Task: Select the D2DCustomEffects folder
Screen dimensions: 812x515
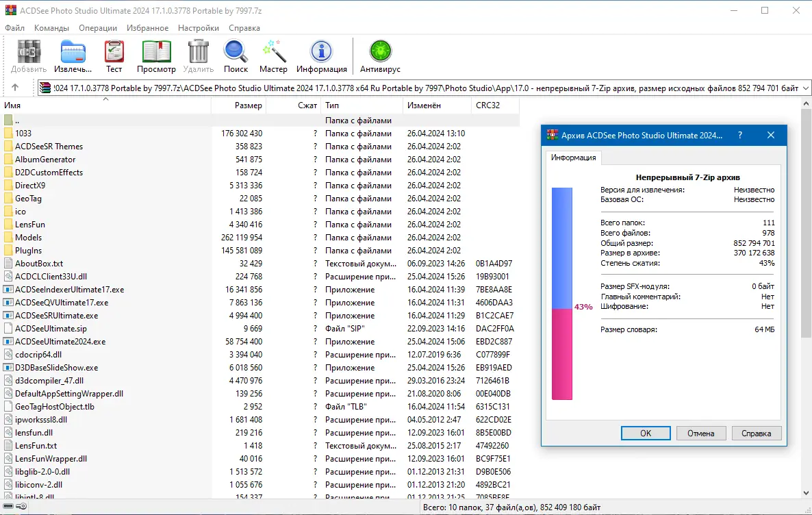Action: (49, 173)
